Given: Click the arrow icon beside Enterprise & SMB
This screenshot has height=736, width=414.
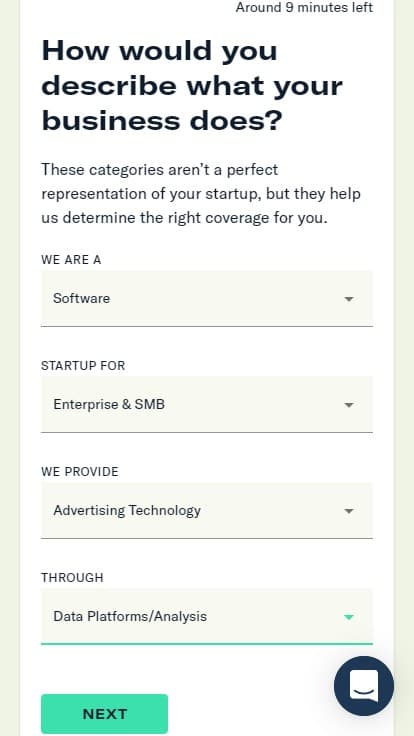Looking at the screenshot, I should click(x=349, y=405).
